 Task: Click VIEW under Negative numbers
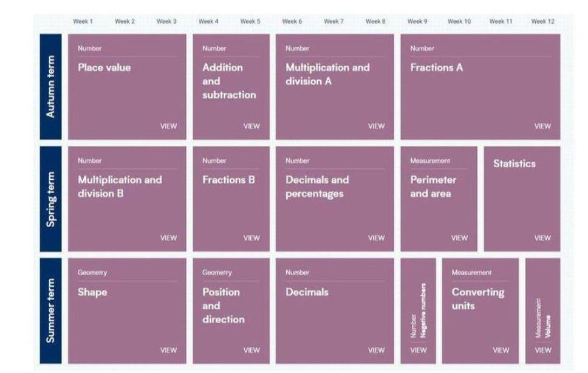[x=418, y=350]
